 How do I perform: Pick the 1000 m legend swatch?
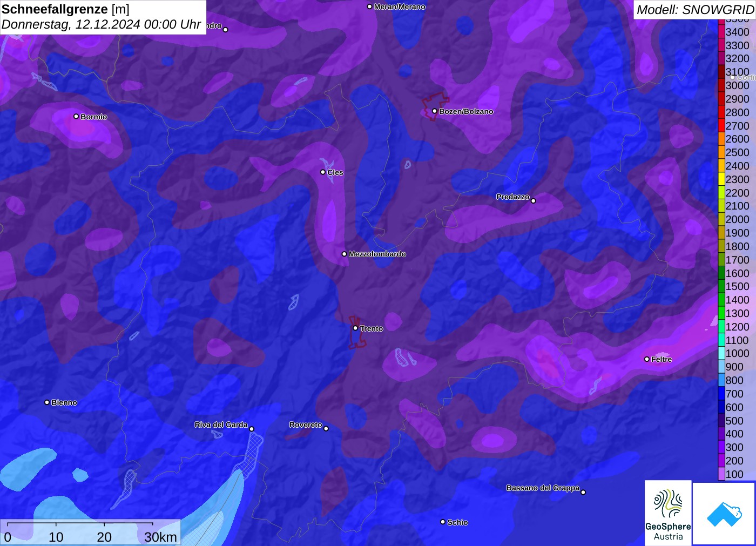point(721,353)
